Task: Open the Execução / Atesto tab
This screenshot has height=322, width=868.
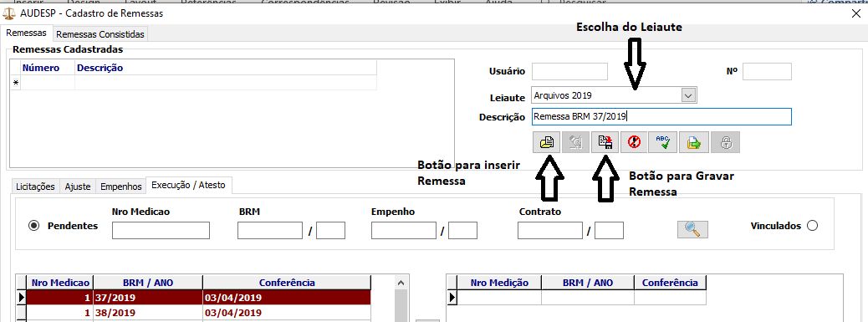Action: (189, 186)
